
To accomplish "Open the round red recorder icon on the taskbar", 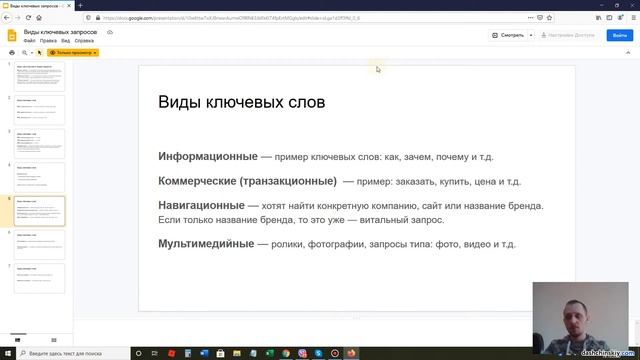I will click(x=335, y=353).
